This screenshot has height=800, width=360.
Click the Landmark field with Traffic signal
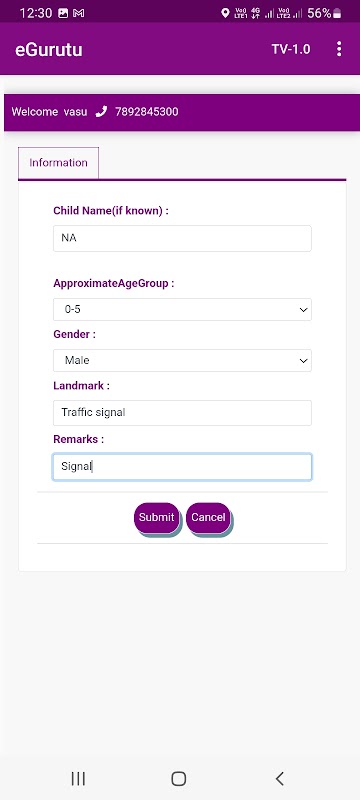click(182, 413)
